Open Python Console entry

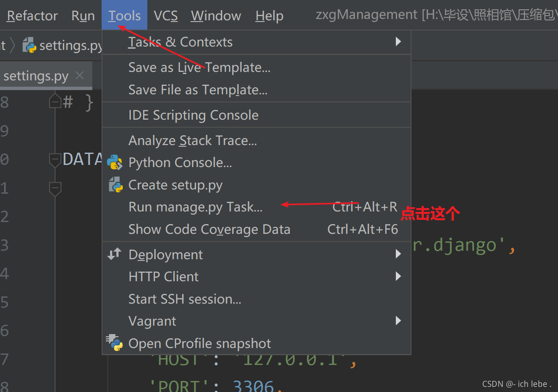[x=257, y=162]
